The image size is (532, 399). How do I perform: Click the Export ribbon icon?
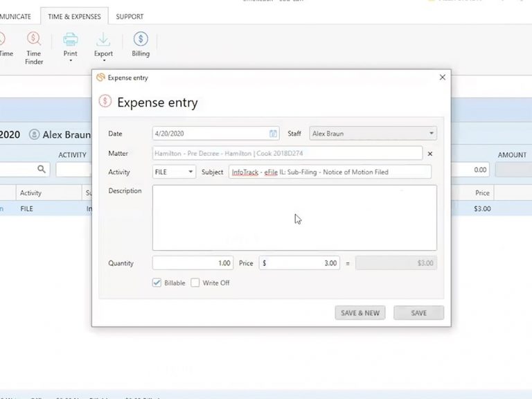click(x=103, y=39)
